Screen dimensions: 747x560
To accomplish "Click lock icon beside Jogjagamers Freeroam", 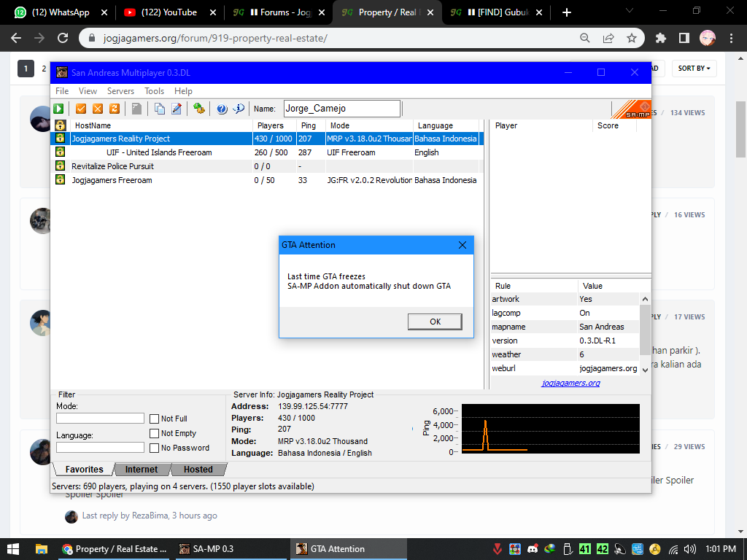I will pos(60,179).
